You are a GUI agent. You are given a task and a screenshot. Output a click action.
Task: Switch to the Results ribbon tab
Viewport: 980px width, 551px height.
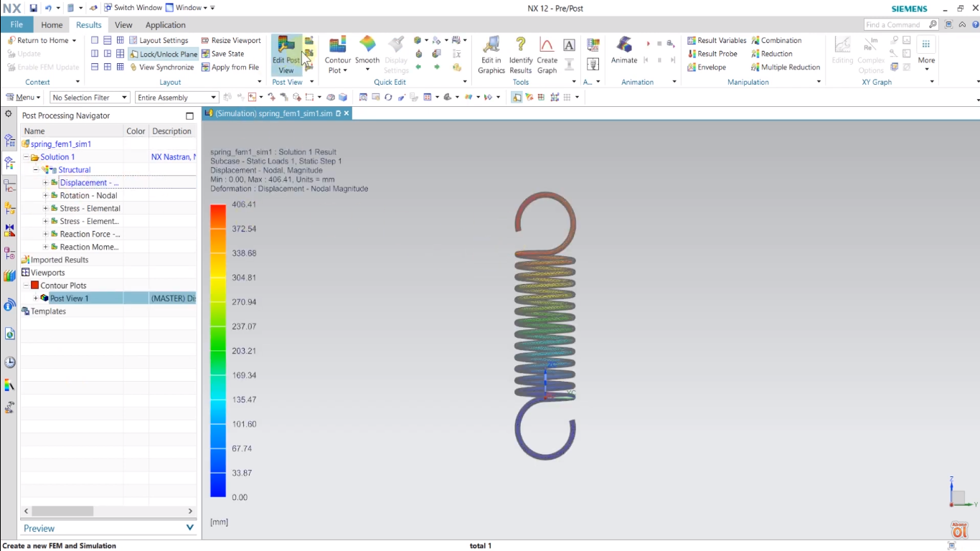pos(88,24)
